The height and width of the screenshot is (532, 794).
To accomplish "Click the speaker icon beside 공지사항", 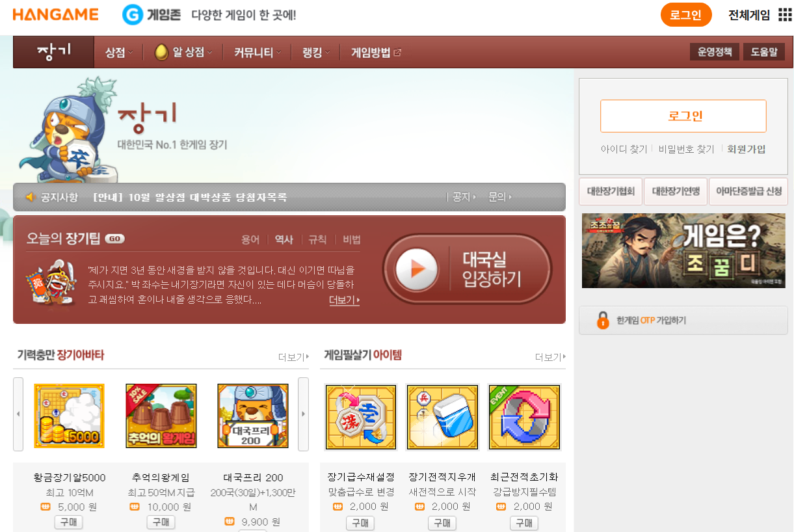I will coord(29,196).
